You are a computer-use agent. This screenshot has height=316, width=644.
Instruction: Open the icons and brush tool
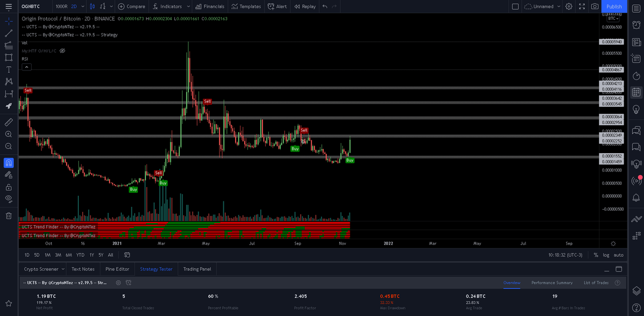(9, 106)
